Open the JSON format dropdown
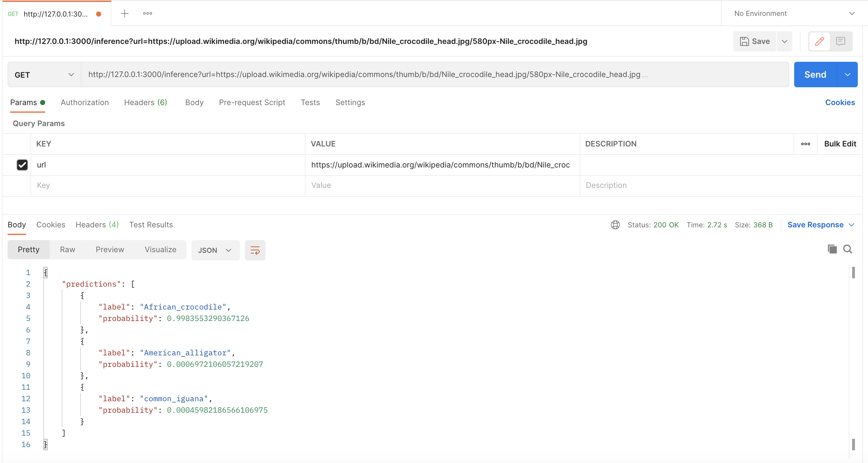The height and width of the screenshot is (463, 868). click(x=215, y=250)
